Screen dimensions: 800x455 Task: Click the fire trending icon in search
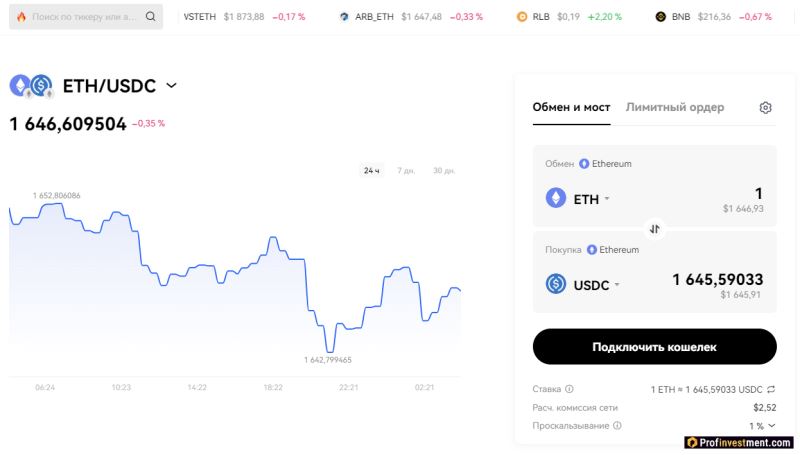tap(21, 17)
